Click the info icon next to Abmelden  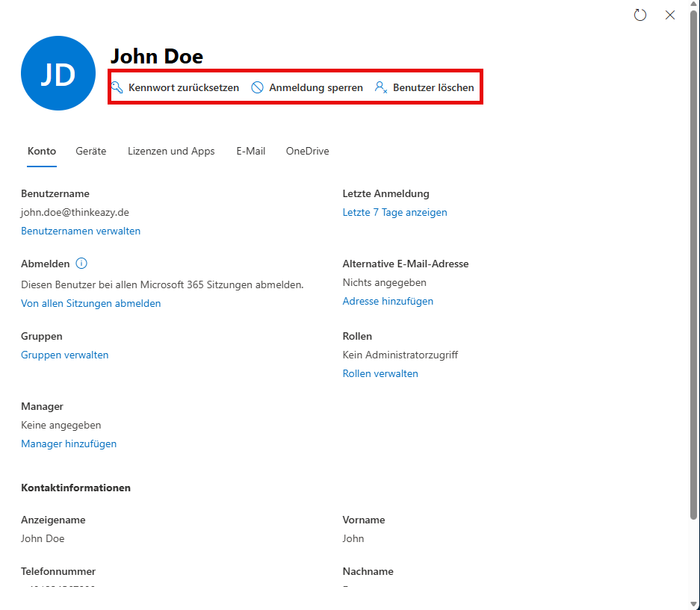coord(81,264)
